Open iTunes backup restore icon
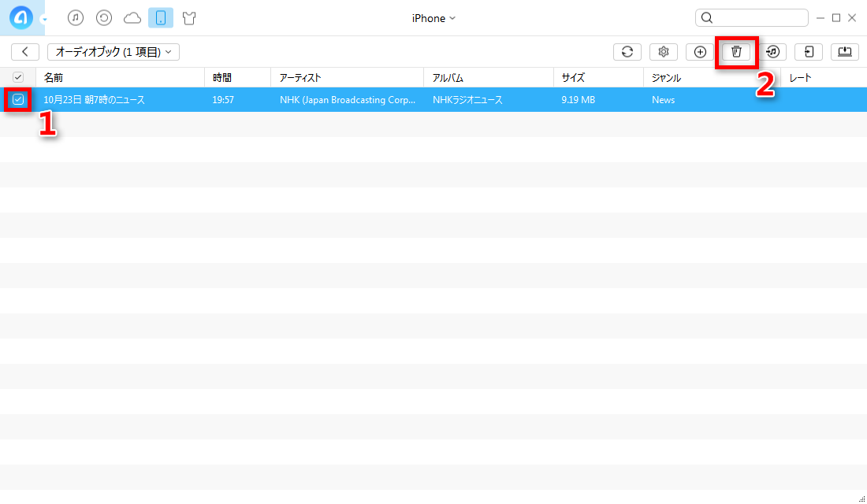 tap(104, 18)
